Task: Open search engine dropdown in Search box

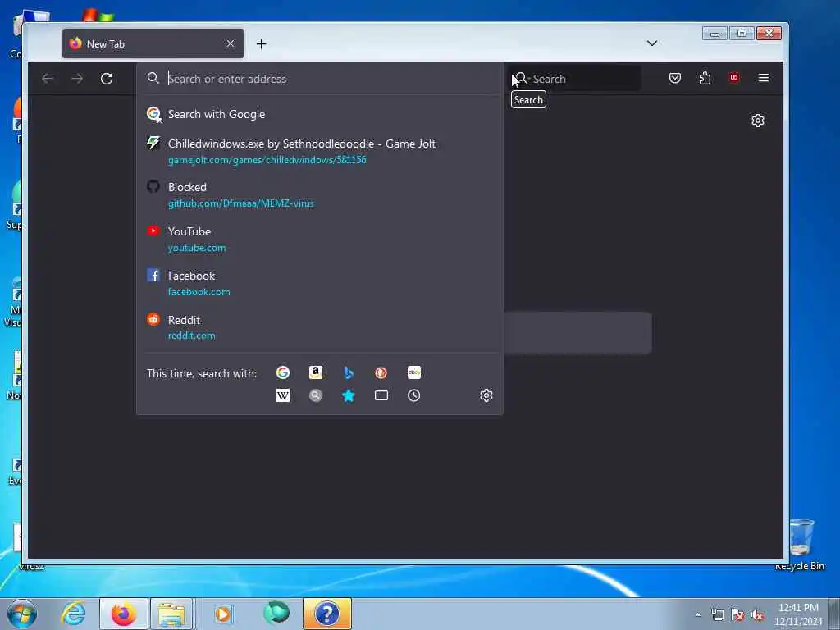Action: (x=521, y=79)
